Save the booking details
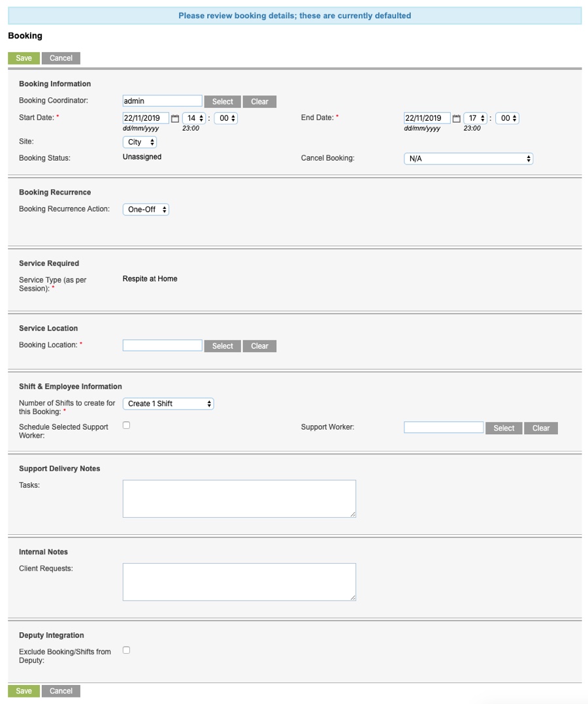 click(24, 58)
